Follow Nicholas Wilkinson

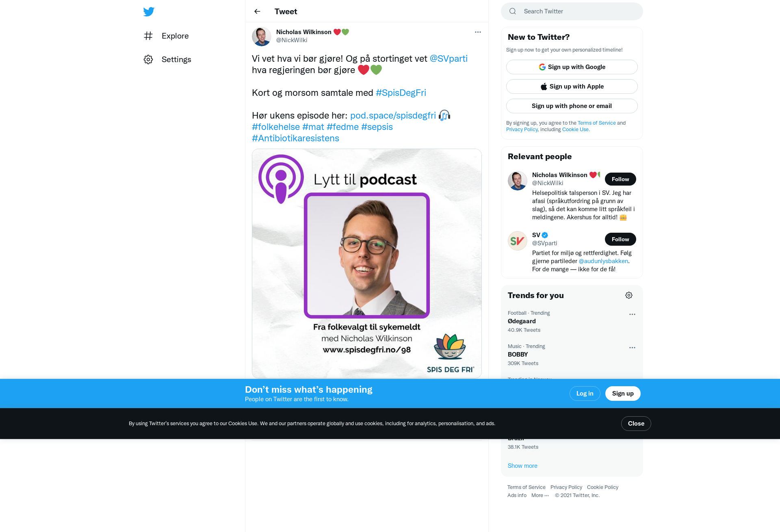click(620, 179)
